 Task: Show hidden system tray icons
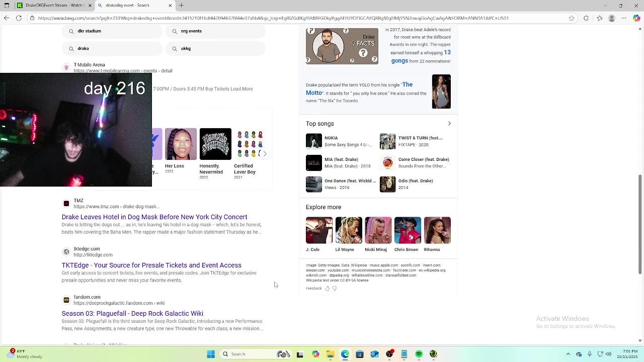(x=568, y=354)
